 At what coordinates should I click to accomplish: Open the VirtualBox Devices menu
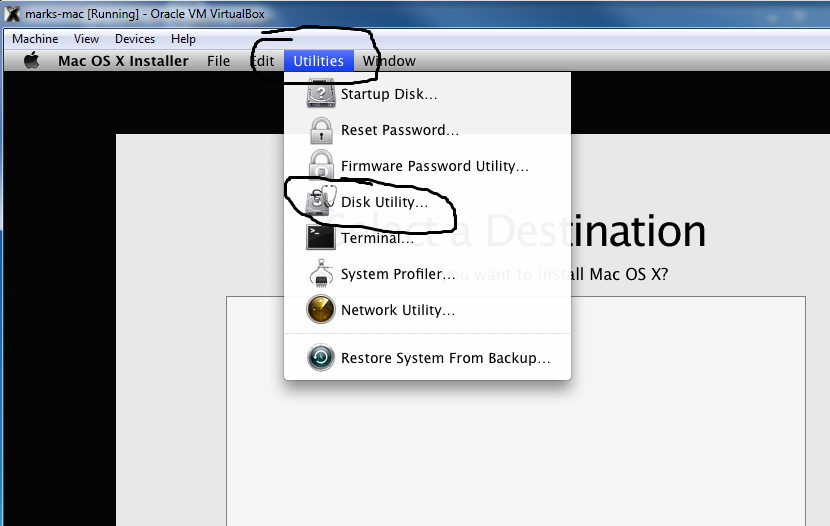pos(135,39)
